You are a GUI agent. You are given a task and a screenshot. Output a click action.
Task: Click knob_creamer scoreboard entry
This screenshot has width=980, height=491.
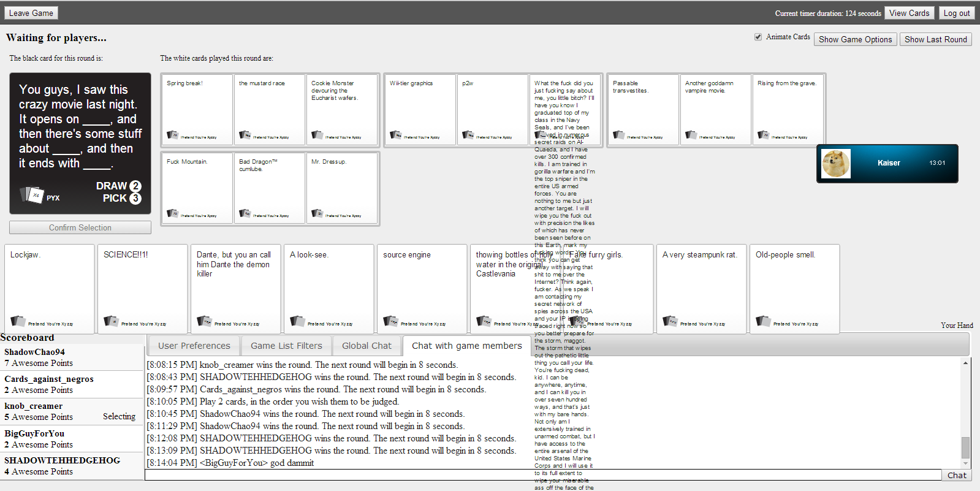(x=72, y=411)
